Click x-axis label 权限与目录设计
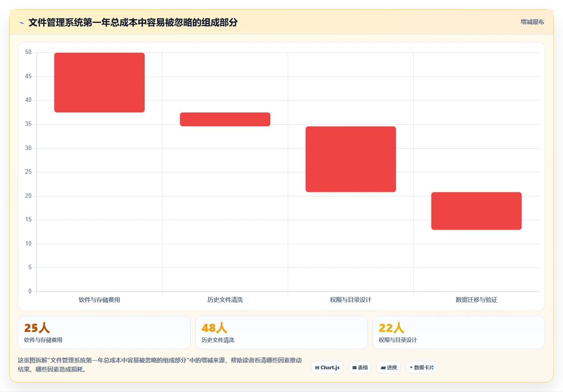 click(x=350, y=300)
